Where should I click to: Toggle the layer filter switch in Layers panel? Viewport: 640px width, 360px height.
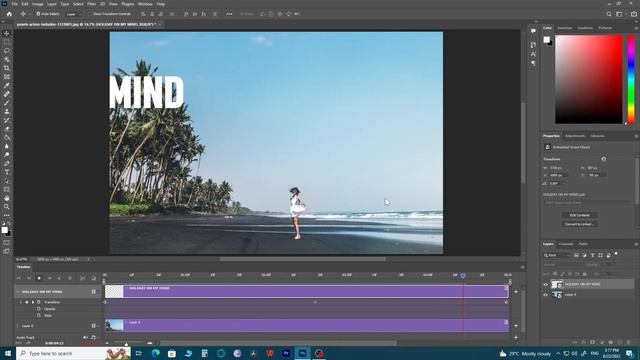(x=616, y=254)
